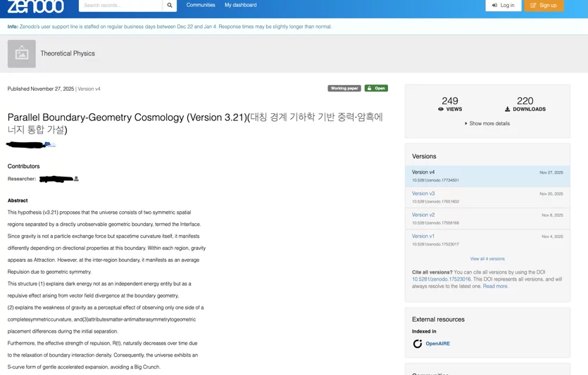Click the Version v4 label near publication date
The image size is (588, 375).
89,89
